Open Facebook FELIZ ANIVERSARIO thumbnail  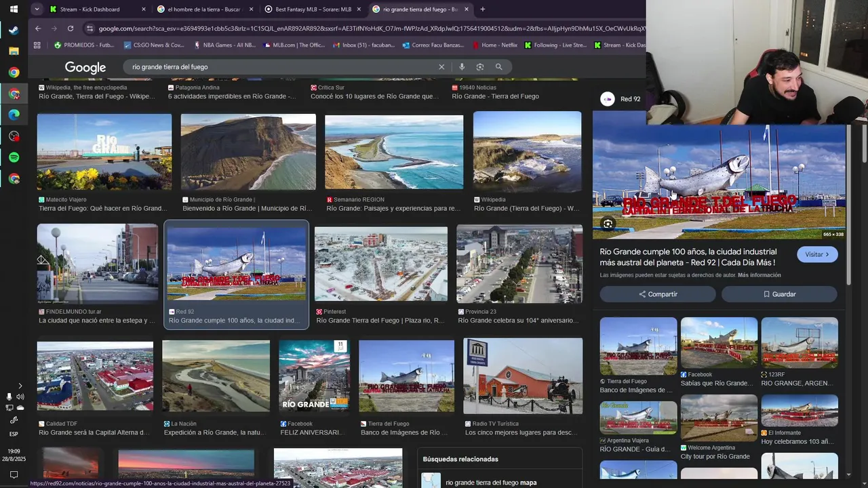tap(315, 376)
